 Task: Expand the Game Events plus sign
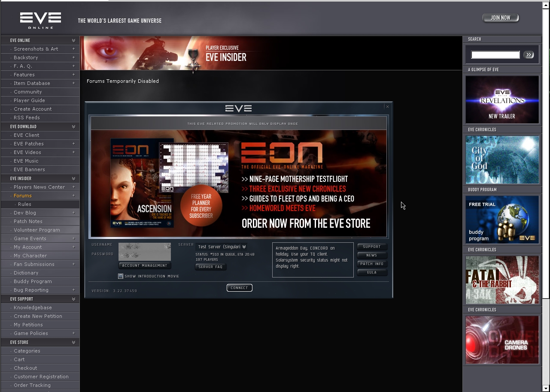[73, 238]
